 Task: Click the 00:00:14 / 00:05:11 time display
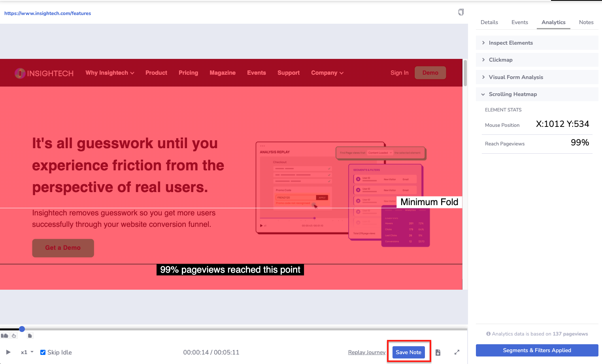click(211, 352)
